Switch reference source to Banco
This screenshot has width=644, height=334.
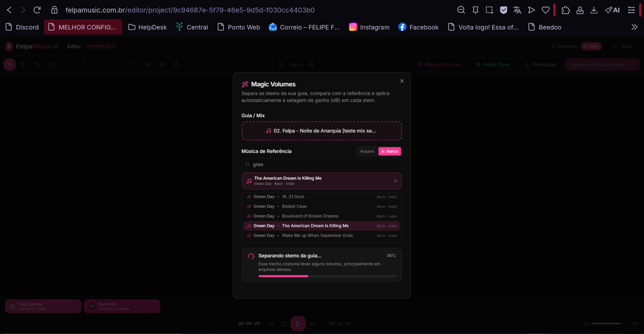tap(390, 151)
